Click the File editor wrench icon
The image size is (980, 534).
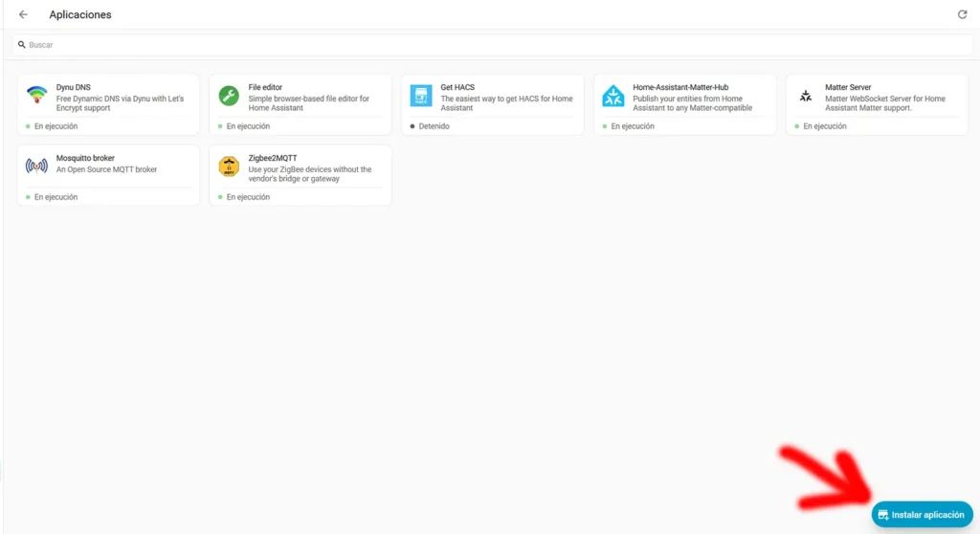click(229, 95)
